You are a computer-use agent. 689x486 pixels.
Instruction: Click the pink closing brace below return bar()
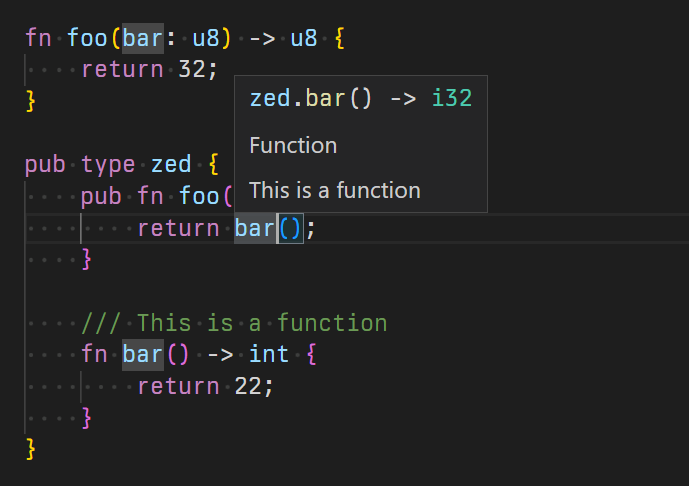click(x=86, y=259)
